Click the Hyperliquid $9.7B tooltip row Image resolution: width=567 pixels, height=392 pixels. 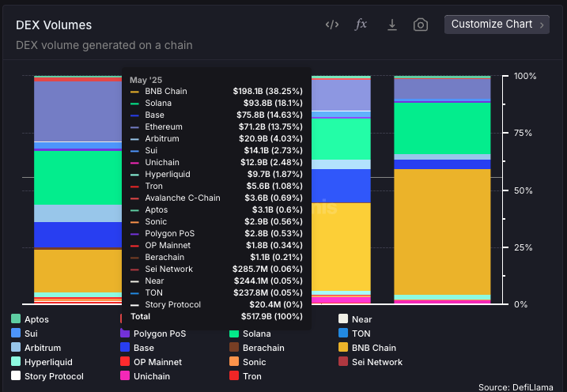point(216,174)
